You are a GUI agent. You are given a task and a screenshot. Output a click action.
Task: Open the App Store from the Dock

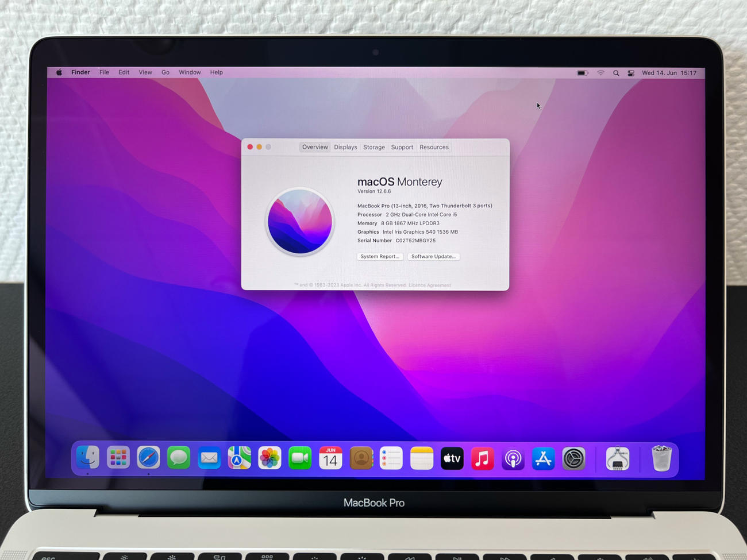pyautogui.click(x=543, y=459)
